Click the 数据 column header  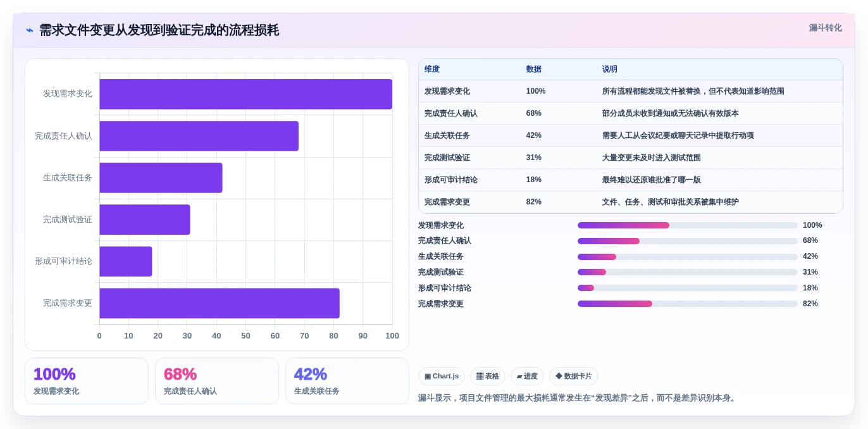coord(534,70)
